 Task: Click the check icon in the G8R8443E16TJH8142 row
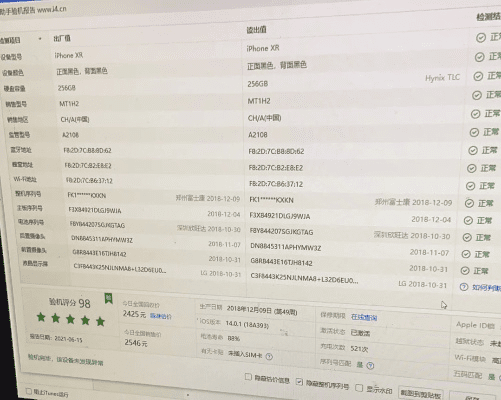tap(465, 271)
